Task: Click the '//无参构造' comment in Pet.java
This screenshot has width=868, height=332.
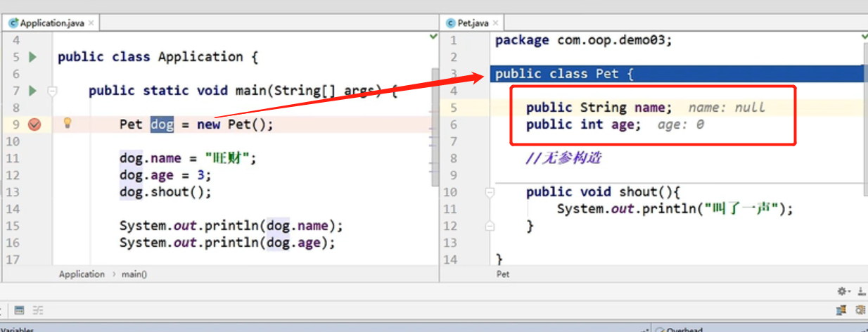Action: (563, 158)
